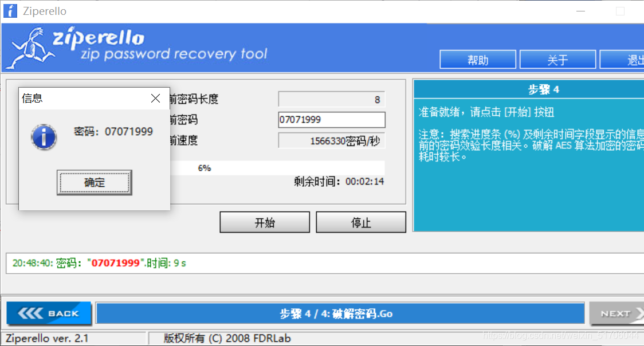Click the 停止 stop button
This screenshot has height=346, width=644.
361,222
